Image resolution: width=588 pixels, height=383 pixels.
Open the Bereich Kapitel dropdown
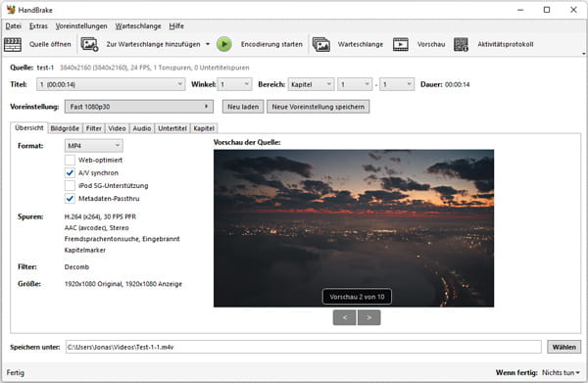312,84
